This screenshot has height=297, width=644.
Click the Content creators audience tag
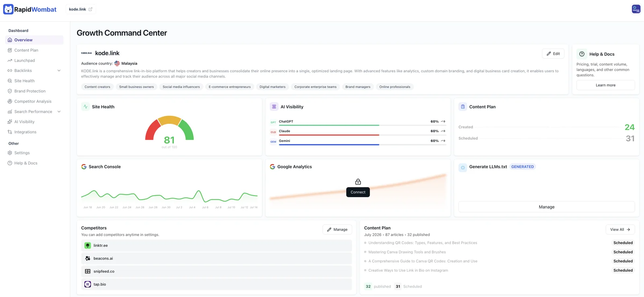pos(97,87)
